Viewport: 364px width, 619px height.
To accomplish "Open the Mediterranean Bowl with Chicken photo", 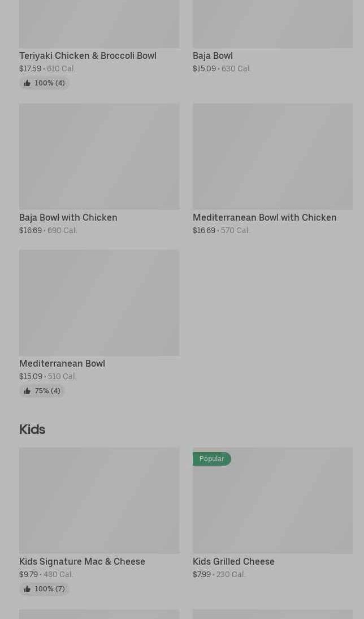I will (x=272, y=156).
